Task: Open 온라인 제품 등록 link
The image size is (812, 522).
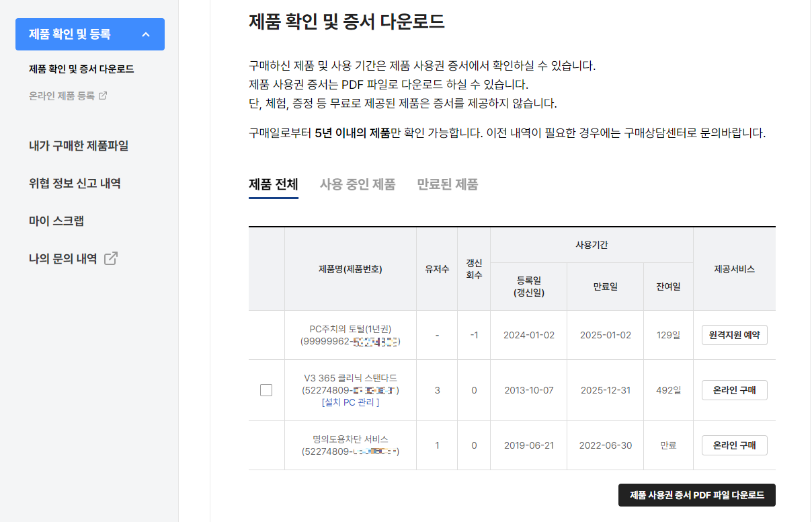Action: tap(62, 96)
